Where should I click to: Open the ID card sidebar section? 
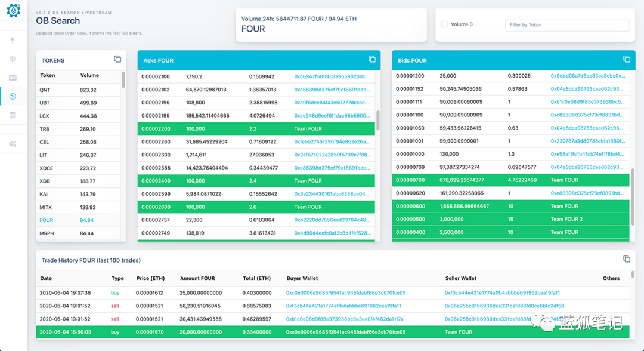[13, 78]
